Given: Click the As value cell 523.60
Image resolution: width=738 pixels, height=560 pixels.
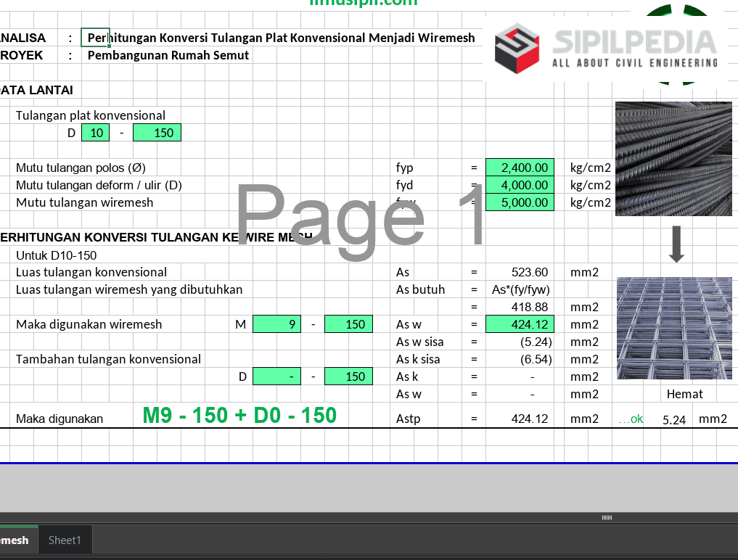Looking at the screenshot, I should pyautogui.click(x=520, y=272).
